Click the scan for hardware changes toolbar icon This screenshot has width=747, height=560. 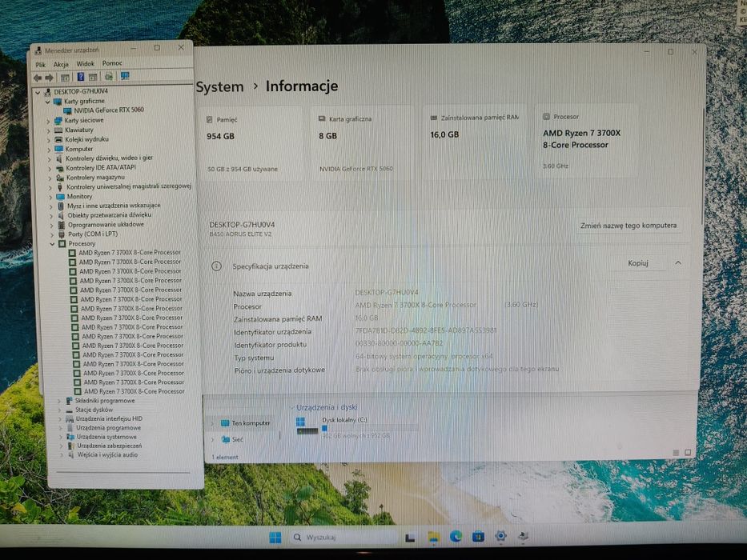pos(109,76)
